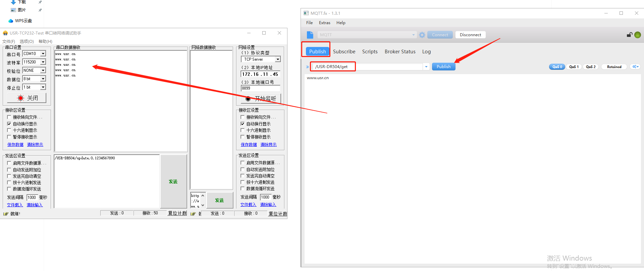Disable serial auto line-wrap display checkbox
The width and height of the screenshot is (644, 271).
coord(9,124)
